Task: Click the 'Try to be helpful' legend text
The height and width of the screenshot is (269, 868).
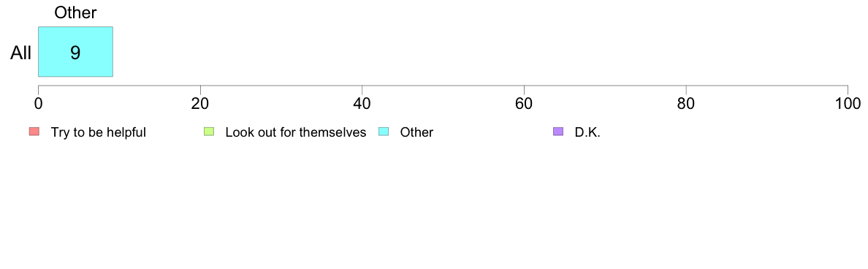Action: point(99,132)
